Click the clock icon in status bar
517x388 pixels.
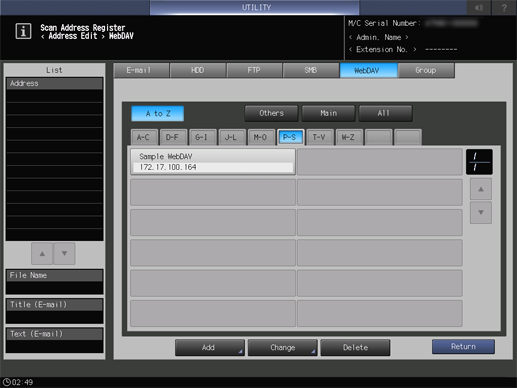tap(7, 382)
